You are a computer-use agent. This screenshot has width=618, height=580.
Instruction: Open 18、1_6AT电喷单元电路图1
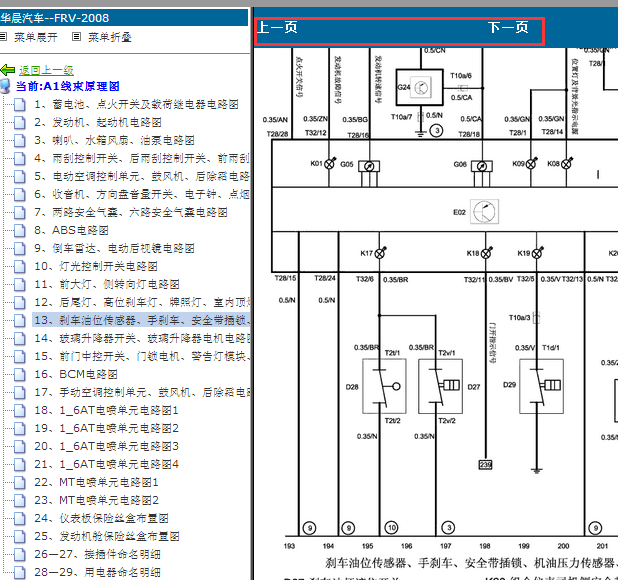[106, 411]
